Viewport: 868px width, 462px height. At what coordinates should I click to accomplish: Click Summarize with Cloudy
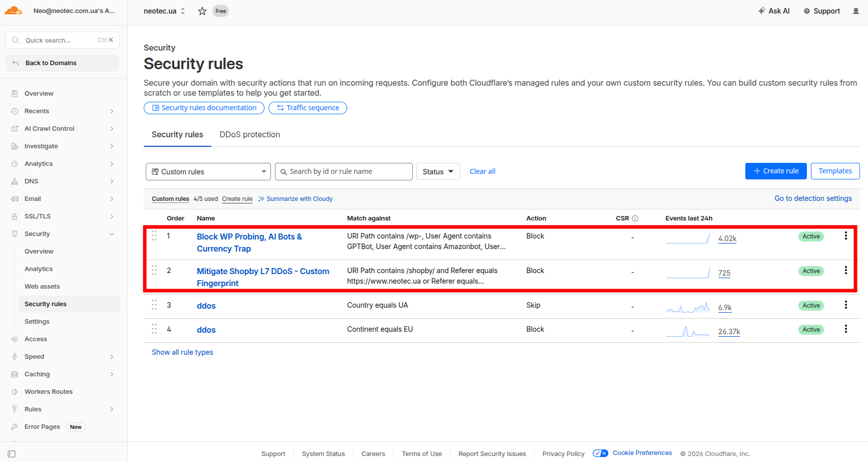[x=296, y=199]
